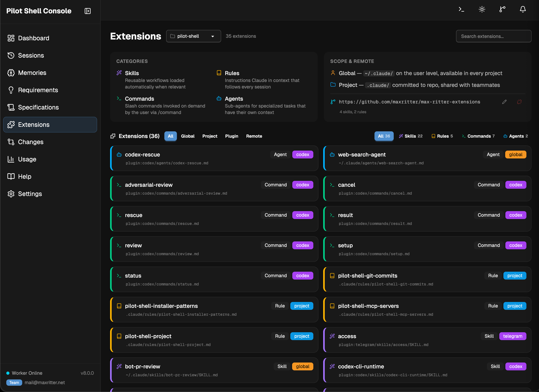
Task: Select the Skills 22 filter toggle
Action: [x=411, y=136]
